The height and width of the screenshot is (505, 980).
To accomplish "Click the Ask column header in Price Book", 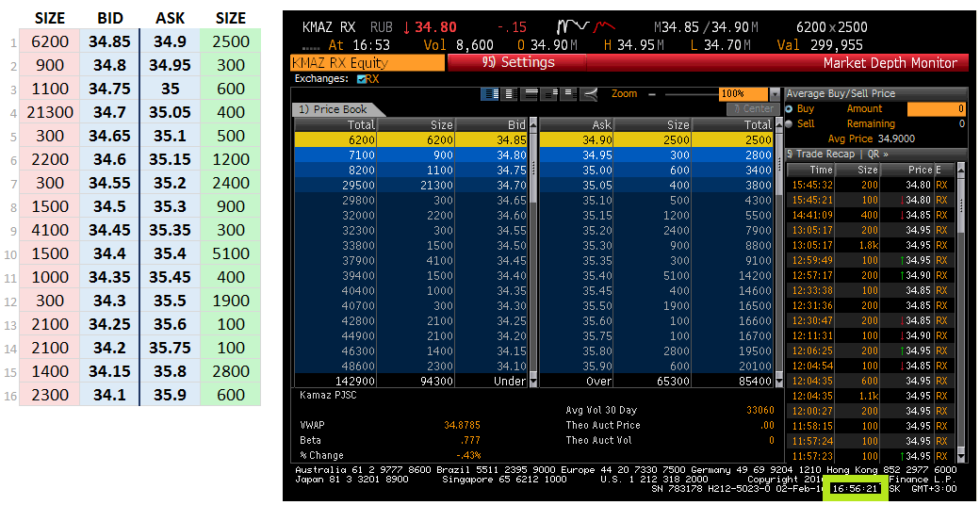I will pos(577,125).
